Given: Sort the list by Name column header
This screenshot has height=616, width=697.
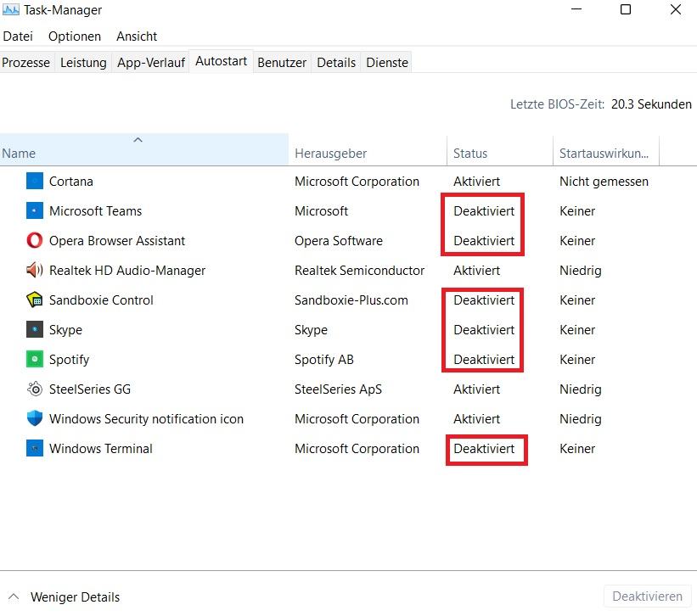Looking at the screenshot, I should [144, 149].
